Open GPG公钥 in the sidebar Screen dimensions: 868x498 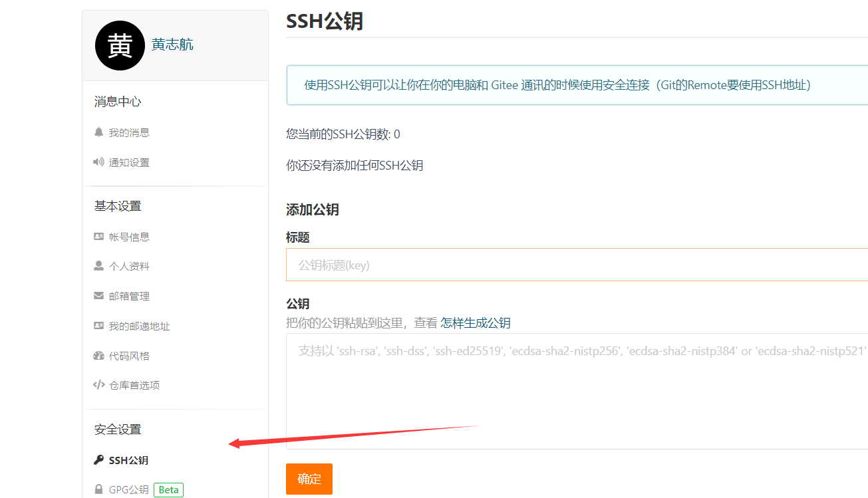(129, 489)
